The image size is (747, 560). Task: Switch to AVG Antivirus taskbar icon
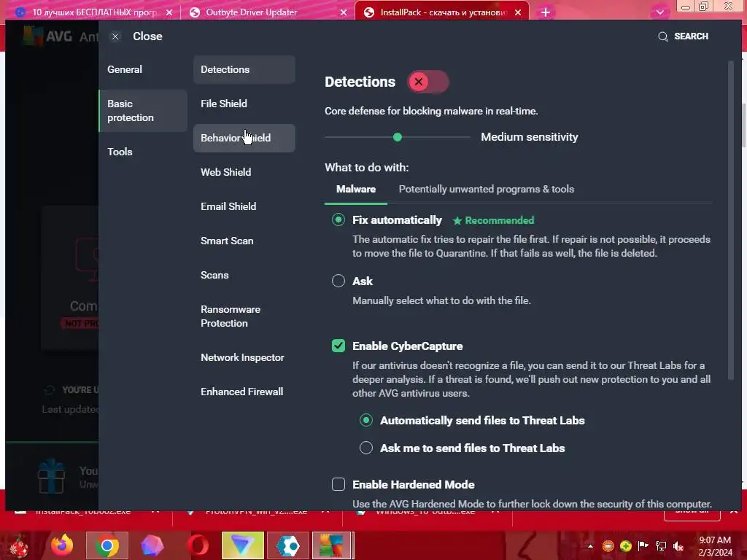333,545
